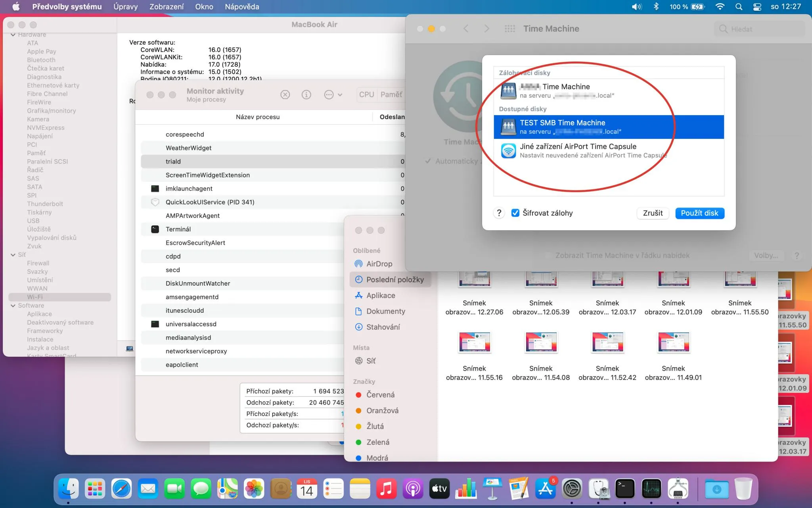812x508 pixels.
Task: Click the stop process icon in Monitor aktivity
Action: click(285, 94)
